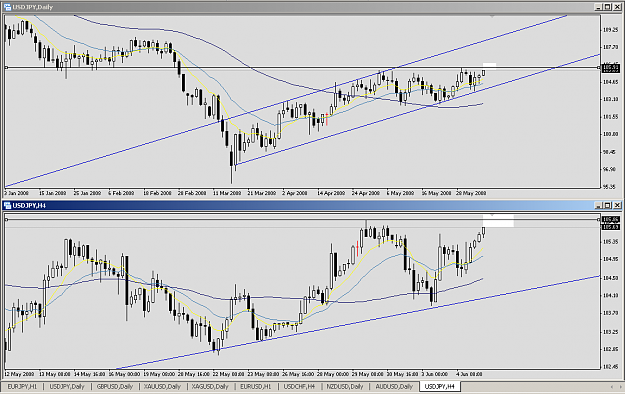The height and width of the screenshot is (394, 625).
Task: Click the 100.00 price on Daily scale
Action: click(x=610, y=134)
